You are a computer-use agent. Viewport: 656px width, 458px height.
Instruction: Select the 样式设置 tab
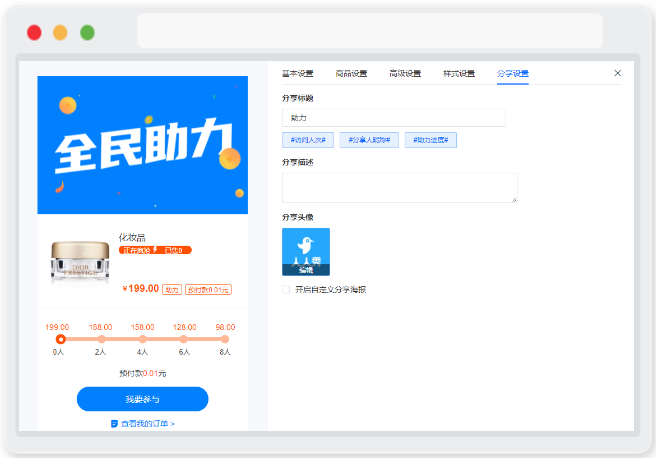pos(459,74)
